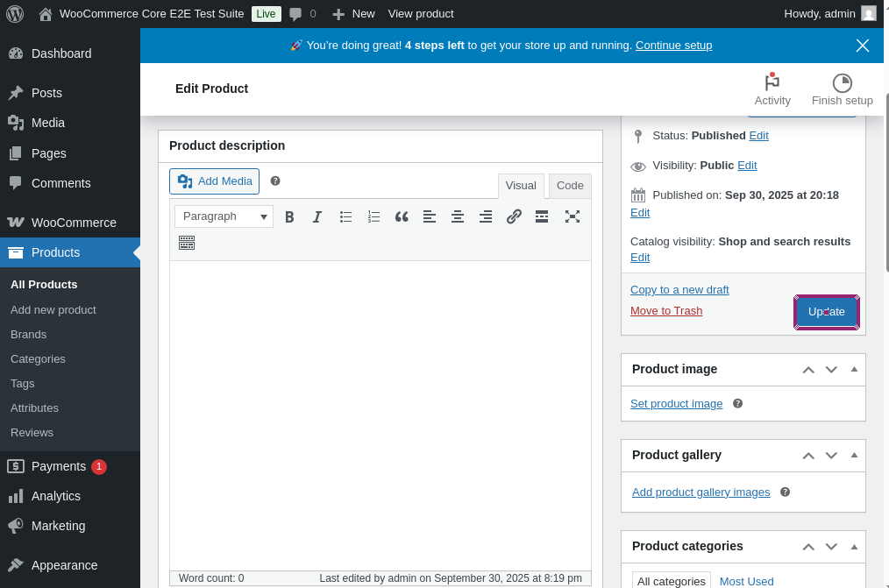Insert a bulleted list

pos(345,216)
